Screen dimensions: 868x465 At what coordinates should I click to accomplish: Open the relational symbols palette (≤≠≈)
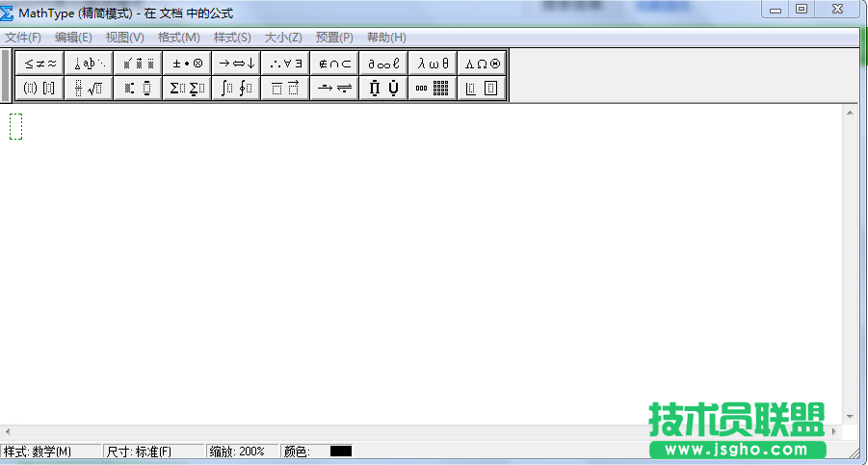40,64
